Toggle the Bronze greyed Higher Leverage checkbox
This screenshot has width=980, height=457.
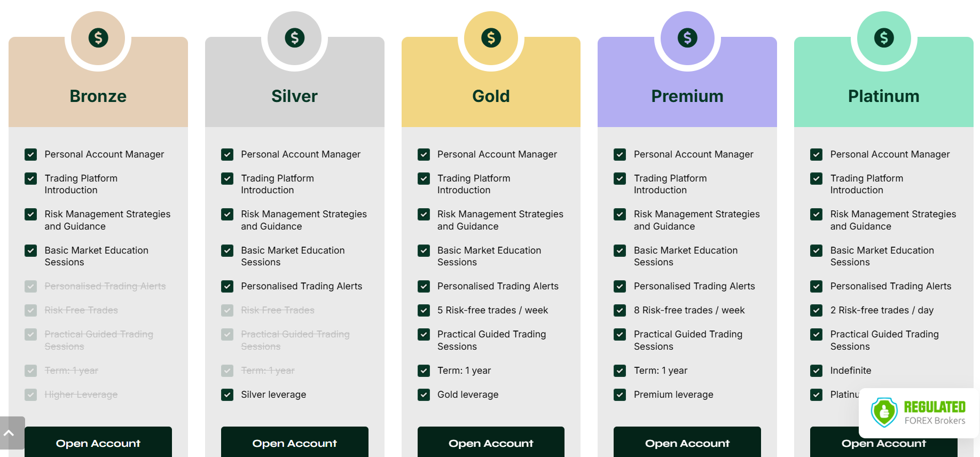click(x=31, y=395)
